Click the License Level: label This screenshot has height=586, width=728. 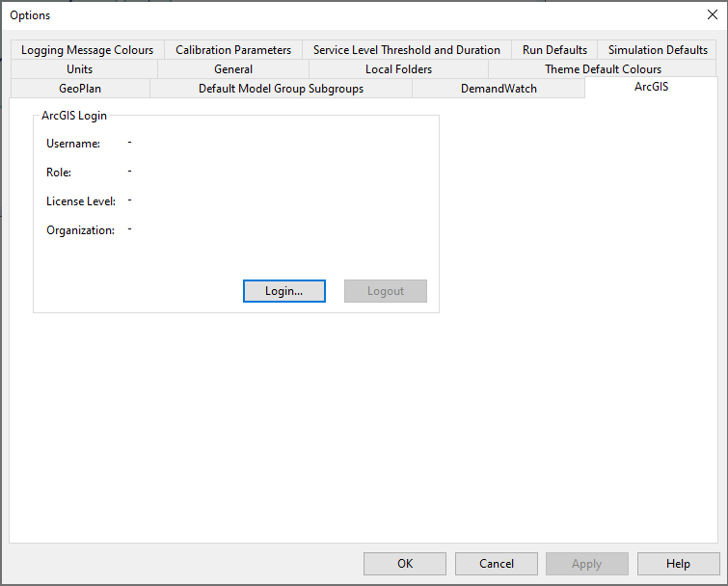[81, 200]
